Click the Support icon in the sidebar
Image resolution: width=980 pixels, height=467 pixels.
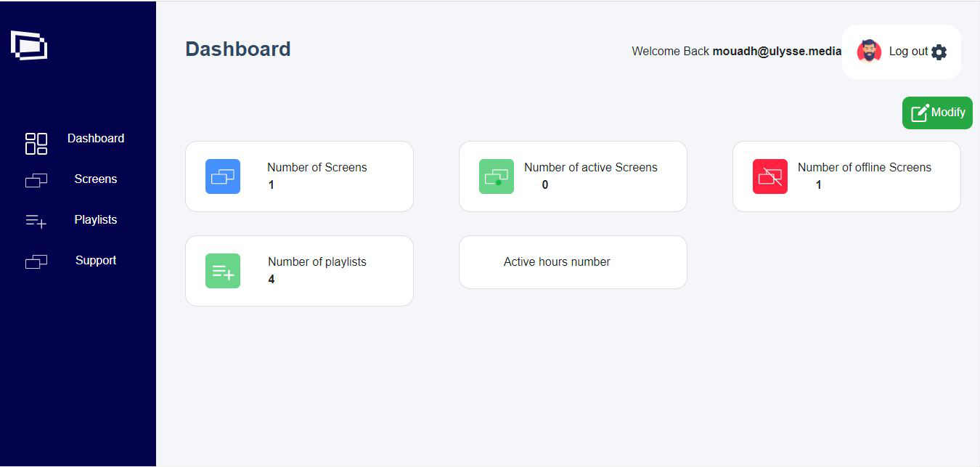point(36,261)
